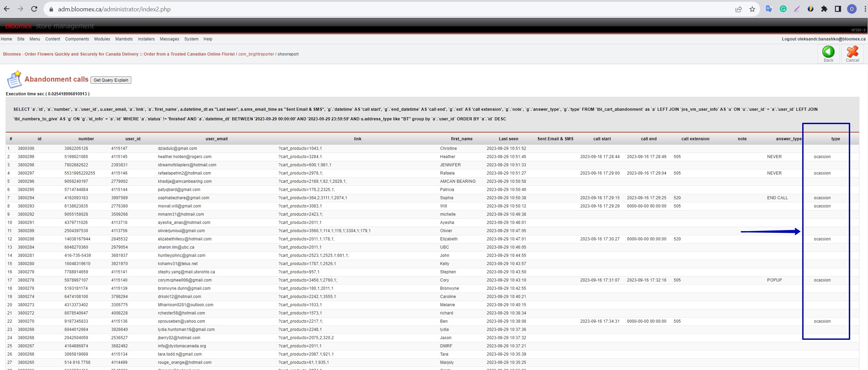Click the browser back arrow
This screenshot has width=868, height=370.
point(7,9)
